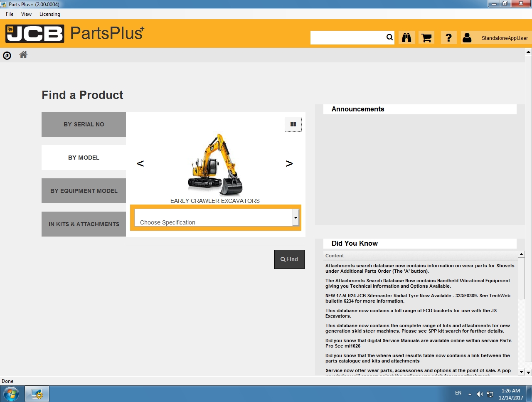
Task: Click the user profile icon
Action: coord(467,37)
